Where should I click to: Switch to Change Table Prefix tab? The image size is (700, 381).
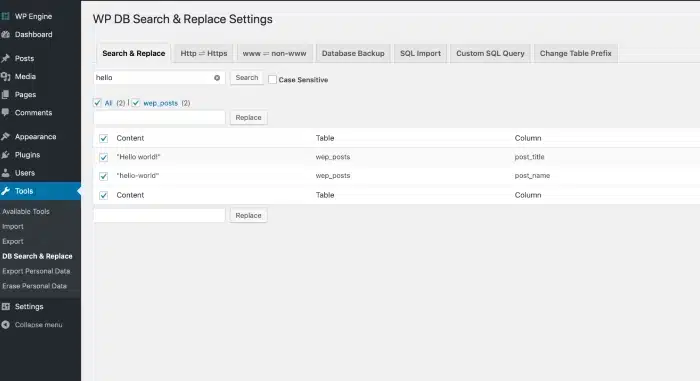click(x=576, y=53)
